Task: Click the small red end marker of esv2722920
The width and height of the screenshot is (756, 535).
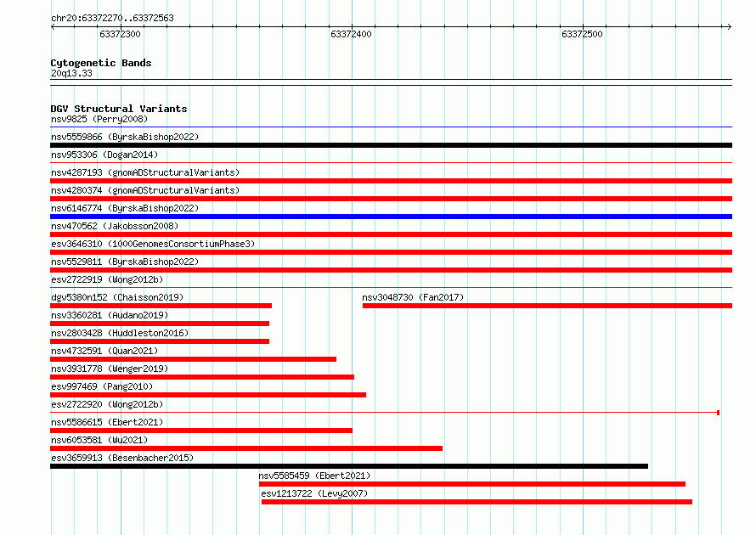Action: pyautogui.click(x=718, y=413)
